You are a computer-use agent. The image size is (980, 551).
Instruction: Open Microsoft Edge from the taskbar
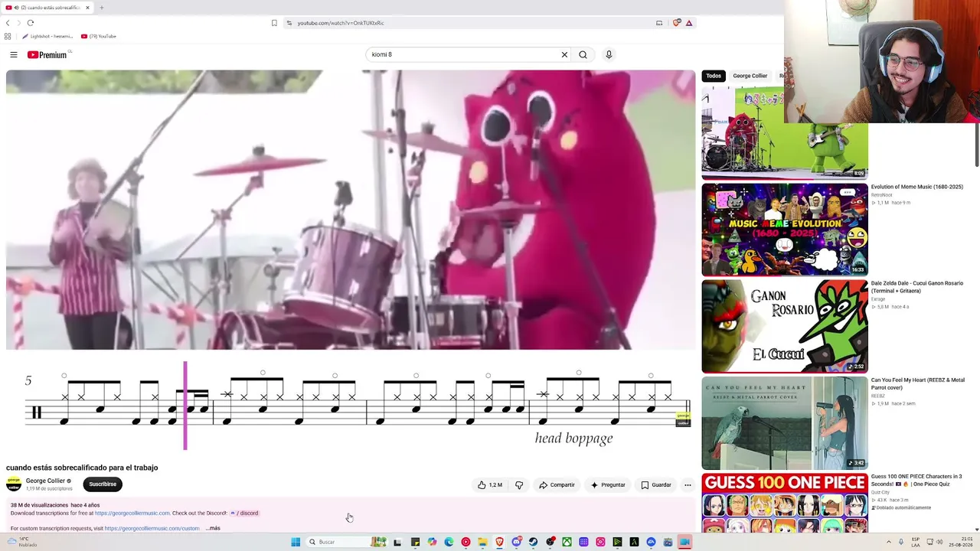[x=449, y=542]
